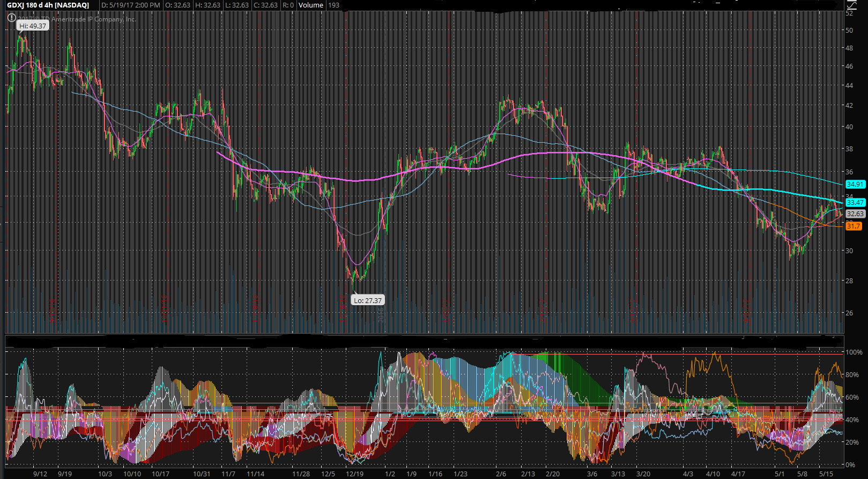This screenshot has height=479, width=868.
Task: Select the D: 5/19/17 2:00 PM readout
Action: pyautogui.click(x=130, y=5)
